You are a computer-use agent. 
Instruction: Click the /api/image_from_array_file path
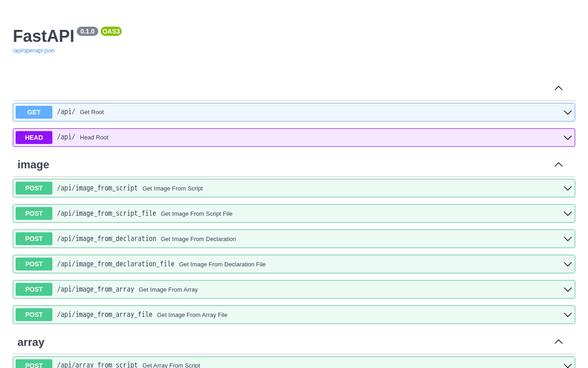click(x=105, y=315)
